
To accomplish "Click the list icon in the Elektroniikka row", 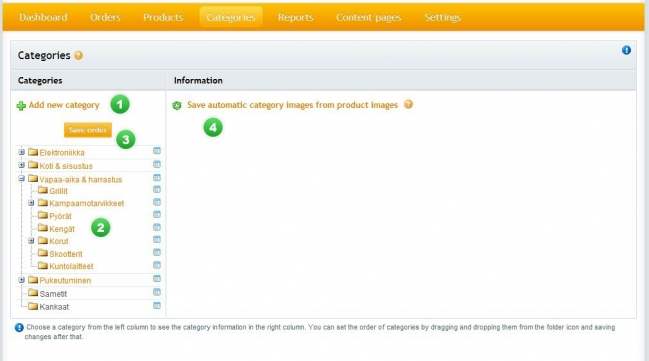I will pyautogui.click(x=157, y=151).
